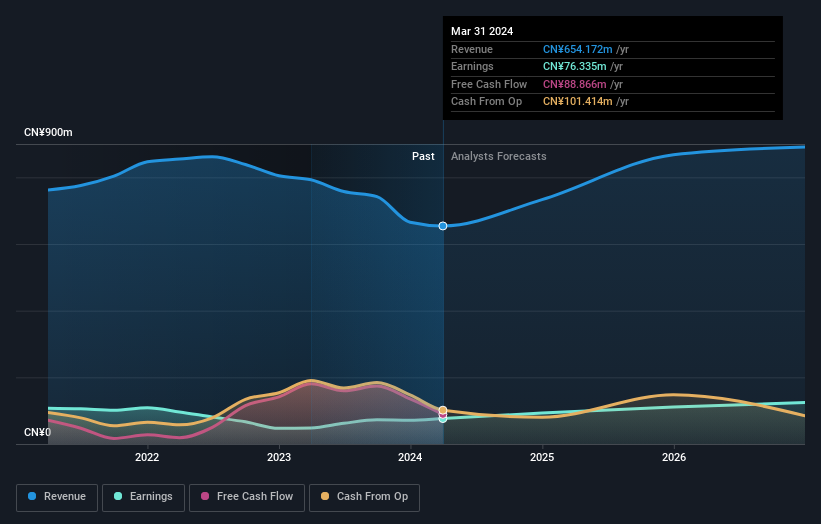
Task: Click the 2022 x-axis label
Action: click(147, 457)
